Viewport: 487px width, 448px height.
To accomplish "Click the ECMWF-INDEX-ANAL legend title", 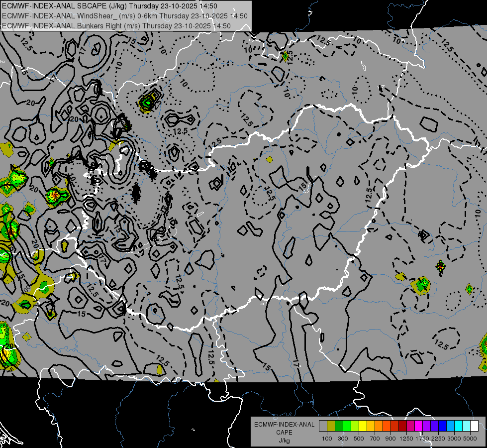I will coord(284,425).
